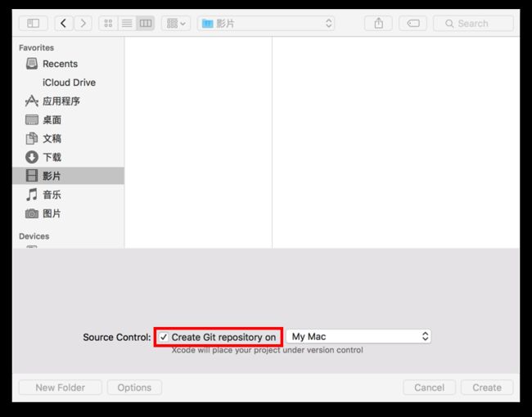532x417 pixels.
Task: Click the Options button
Action: pyautogui.click(x=134, y=388)
